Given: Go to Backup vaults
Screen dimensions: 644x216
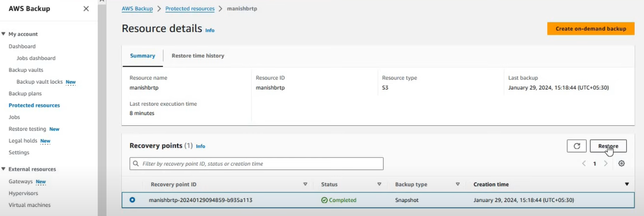Looking at the screenshot, I should (26, 70).
